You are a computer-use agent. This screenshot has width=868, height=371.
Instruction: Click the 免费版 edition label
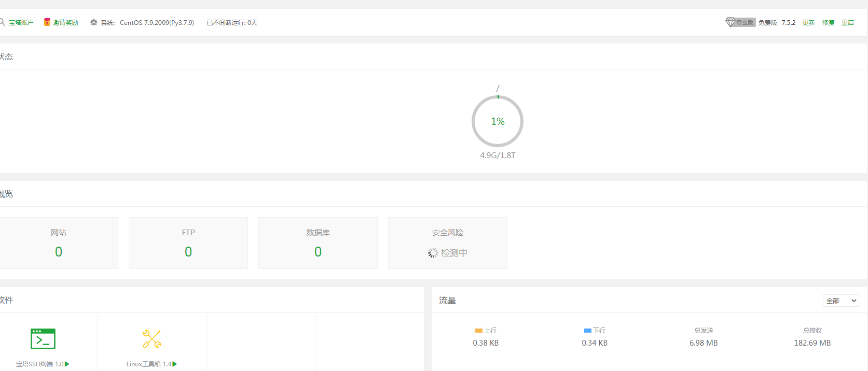point(768,23)
